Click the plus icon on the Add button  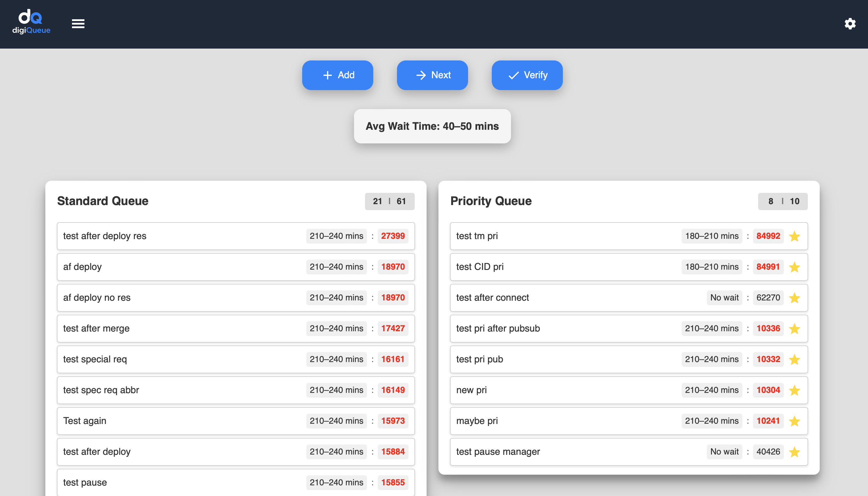327,75
